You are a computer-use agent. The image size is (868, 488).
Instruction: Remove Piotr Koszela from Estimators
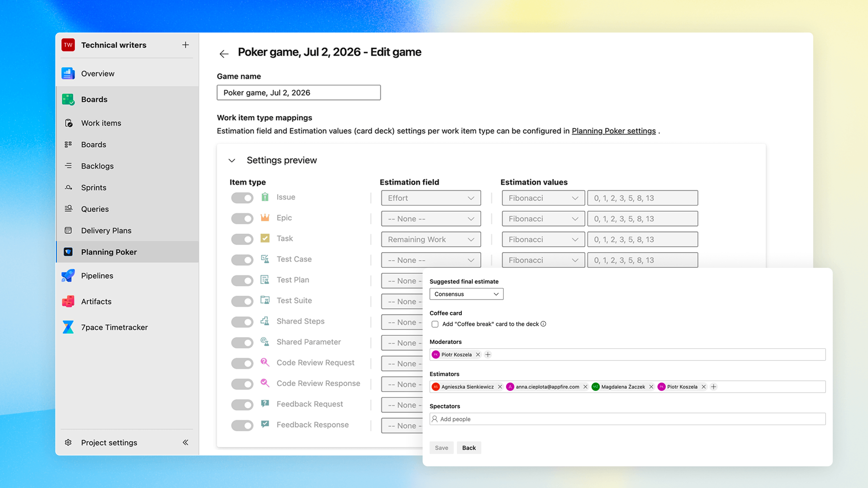(x=704, y=387)
